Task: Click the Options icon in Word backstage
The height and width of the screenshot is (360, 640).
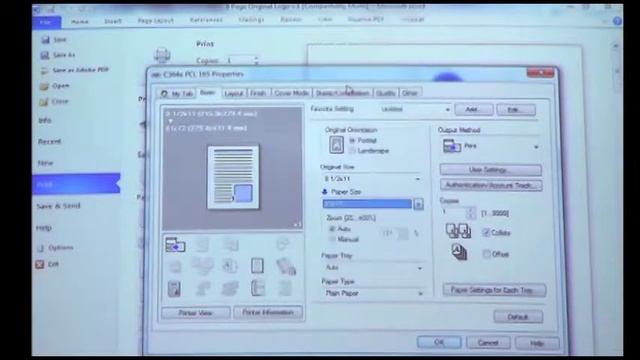Action: point(40,248)
